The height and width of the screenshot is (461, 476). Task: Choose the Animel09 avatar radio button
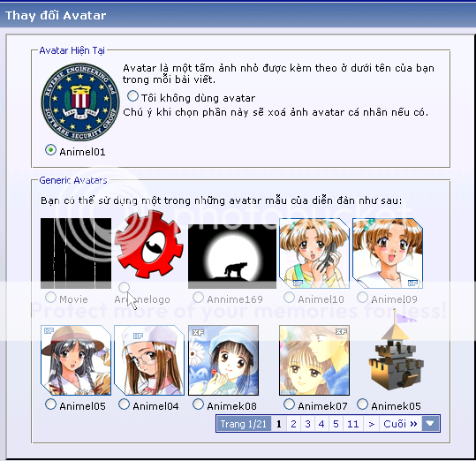[362, 298]
